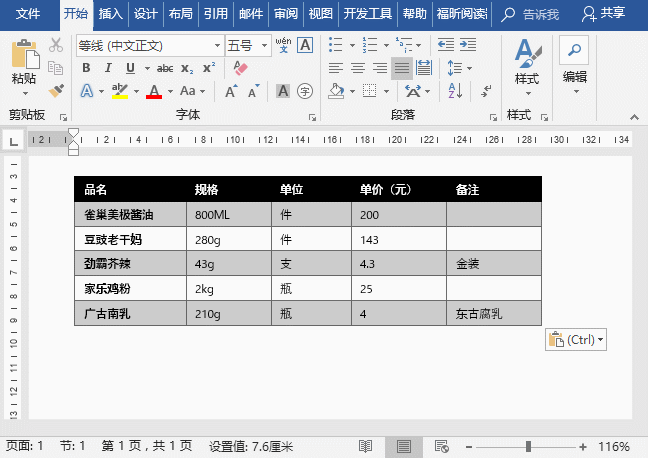Image resolution: width=648 pixels, height=458 pixels.
Task: Expand the borders dropdown arrow
Action: click(386, 91)
